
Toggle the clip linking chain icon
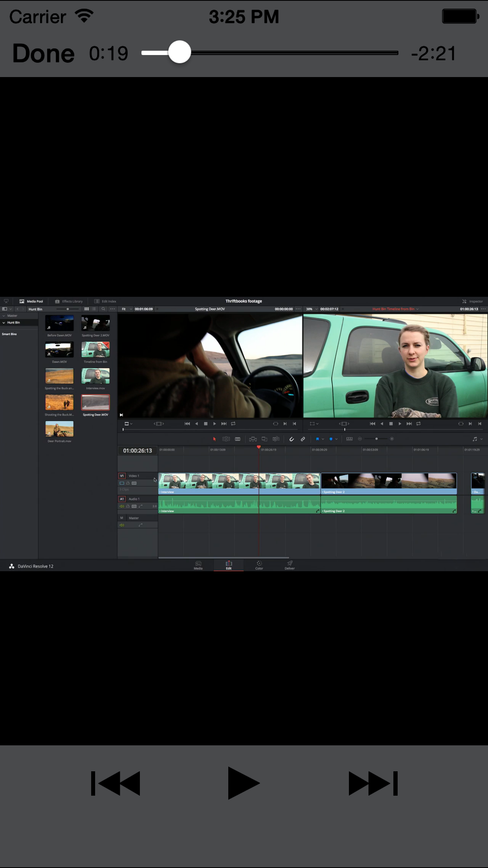[x=303, y=439]
